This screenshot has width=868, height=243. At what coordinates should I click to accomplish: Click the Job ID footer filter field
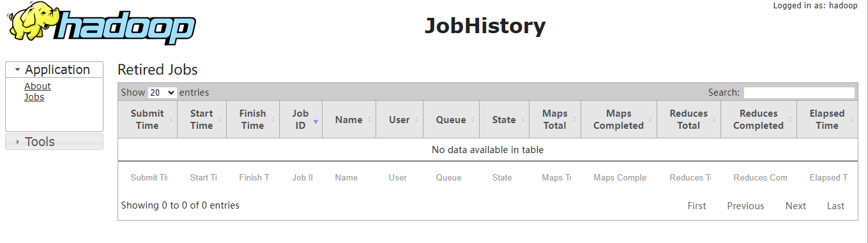click(302, 177)
